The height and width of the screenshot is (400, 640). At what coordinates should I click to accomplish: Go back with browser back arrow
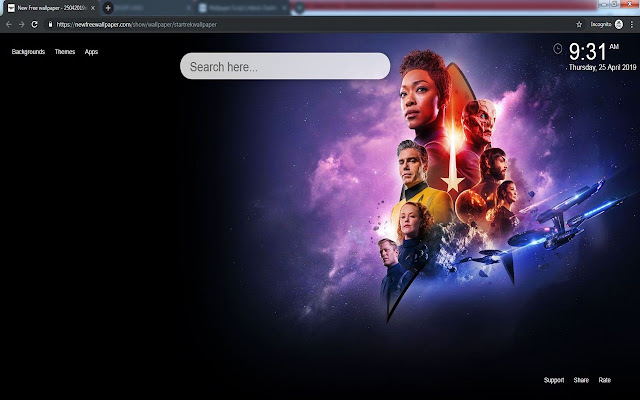(x=9, y=24)
